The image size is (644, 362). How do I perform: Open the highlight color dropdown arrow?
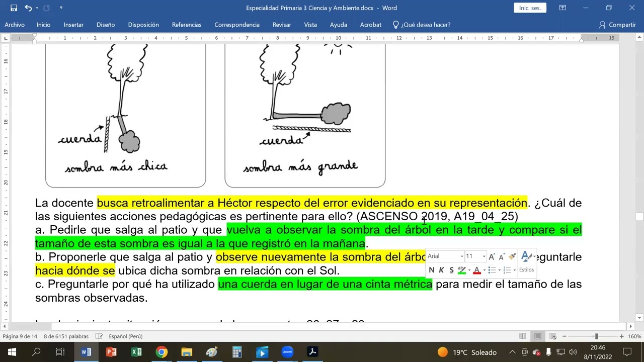pos(469,270)
